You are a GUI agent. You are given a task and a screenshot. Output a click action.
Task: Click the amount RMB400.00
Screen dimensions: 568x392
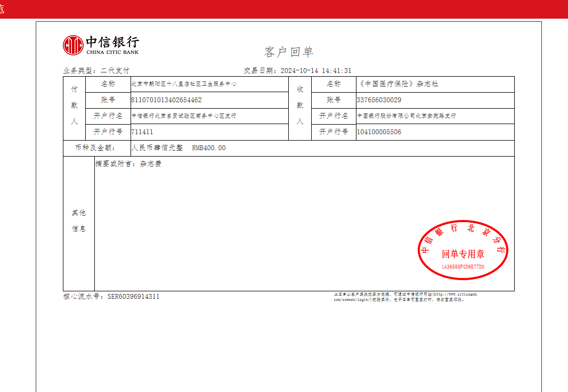point(208,148)
